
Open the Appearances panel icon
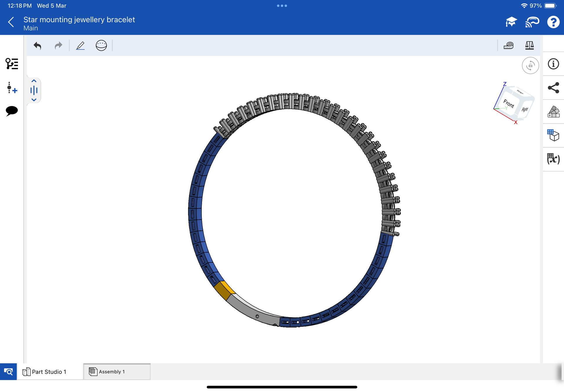(553, 112)
